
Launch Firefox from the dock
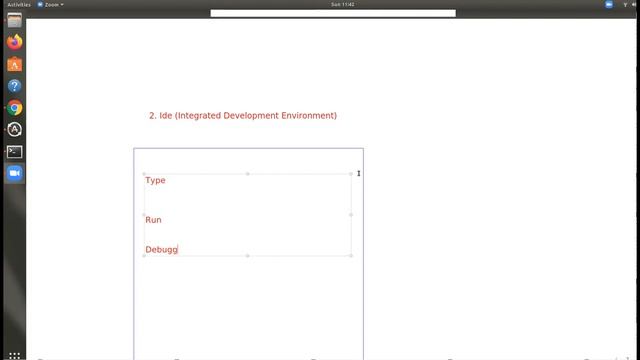pyautogui.click(x=14, y=42)
